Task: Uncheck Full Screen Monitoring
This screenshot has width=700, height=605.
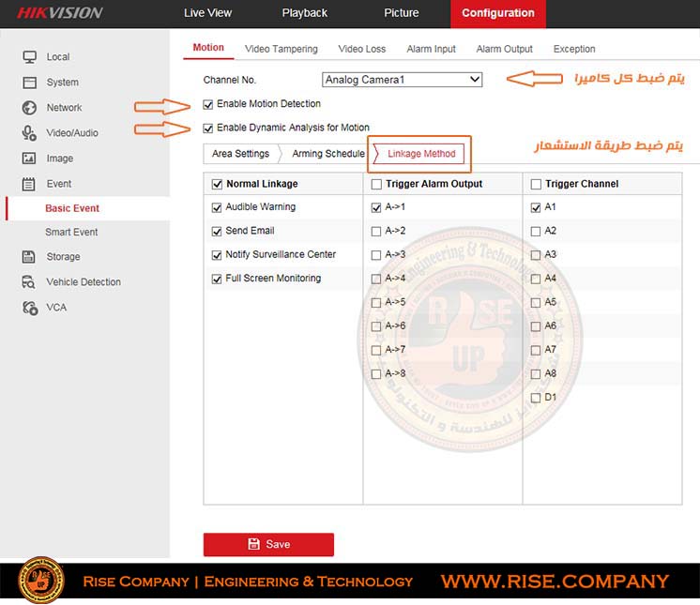Action: click(217, 279)
